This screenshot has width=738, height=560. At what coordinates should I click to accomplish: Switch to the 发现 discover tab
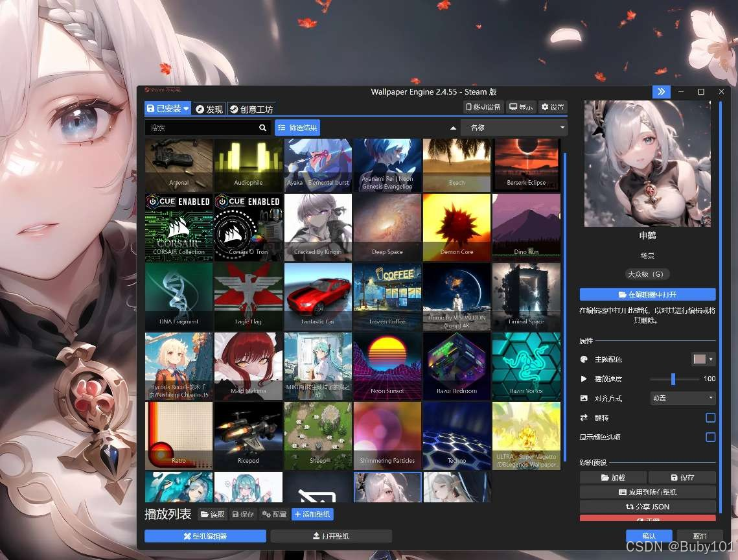click(209, 110)
